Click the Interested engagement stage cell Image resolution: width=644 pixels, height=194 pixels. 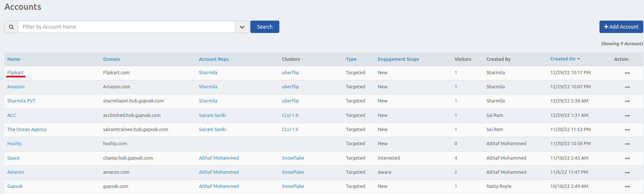coord(389,158)
